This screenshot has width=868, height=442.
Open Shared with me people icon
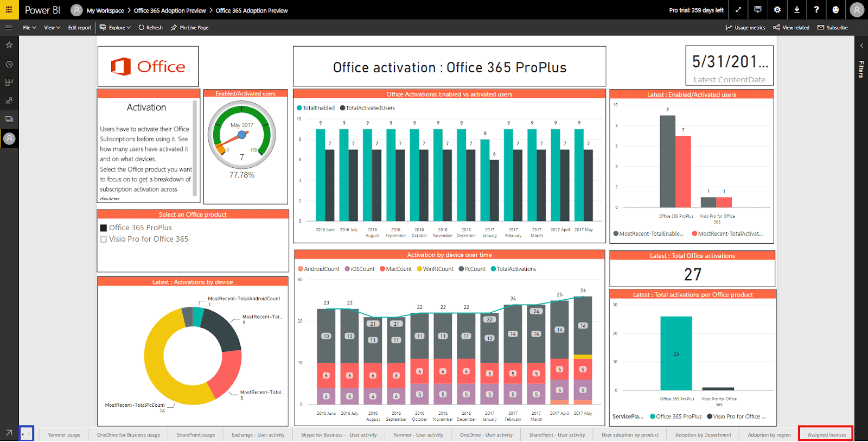click(x=9, y=101)
